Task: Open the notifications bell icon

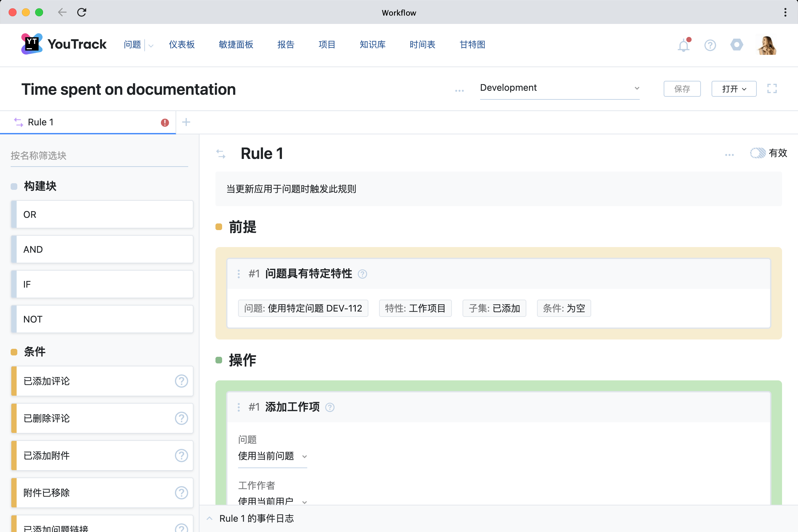Action: pos(683,45)
